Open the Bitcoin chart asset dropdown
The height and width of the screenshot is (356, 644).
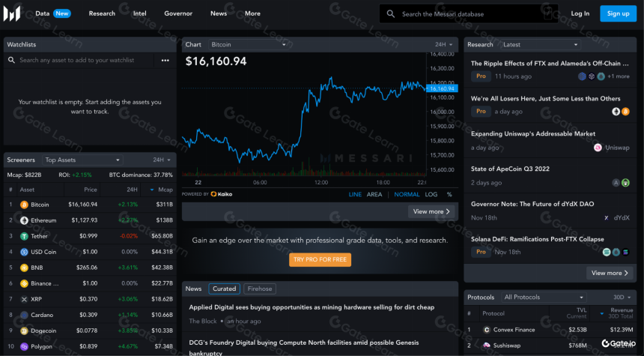(x=249, y=44)
